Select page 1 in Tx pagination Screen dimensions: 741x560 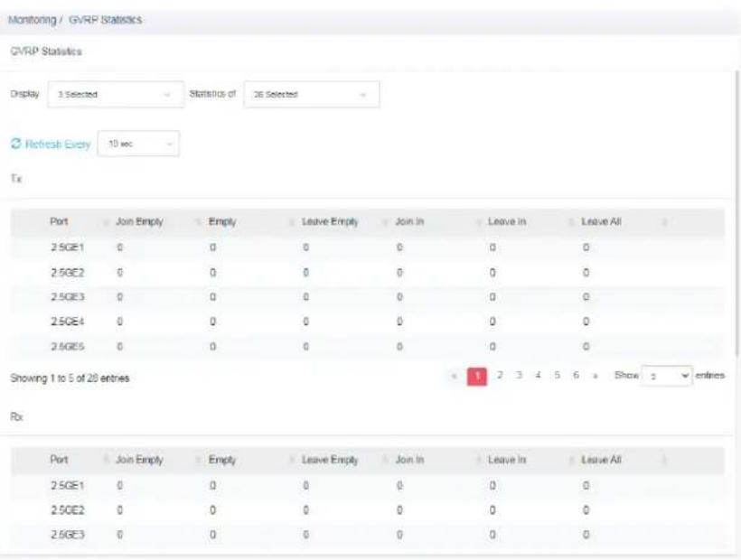coord(477,377)
